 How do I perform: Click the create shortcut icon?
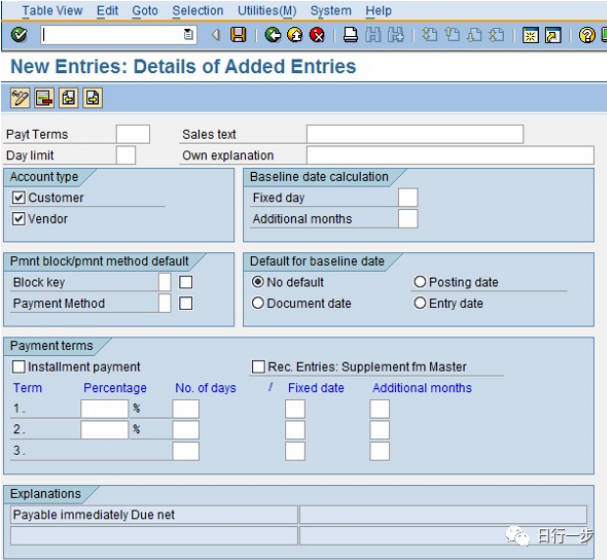point(553,35)
